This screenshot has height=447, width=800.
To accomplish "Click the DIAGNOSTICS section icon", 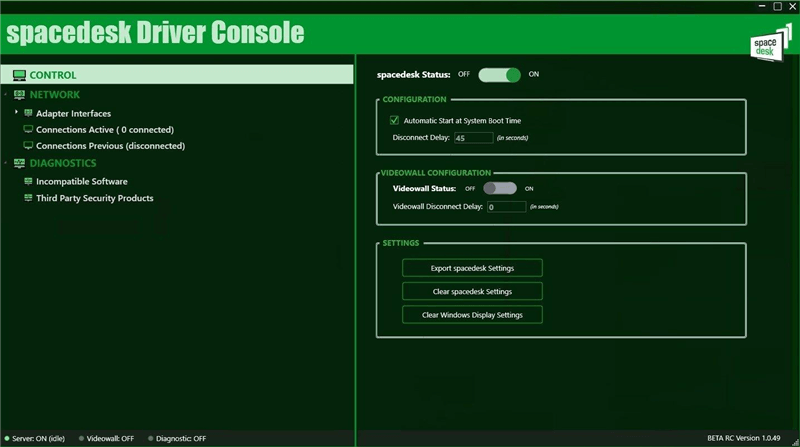I will click(19, 163).
